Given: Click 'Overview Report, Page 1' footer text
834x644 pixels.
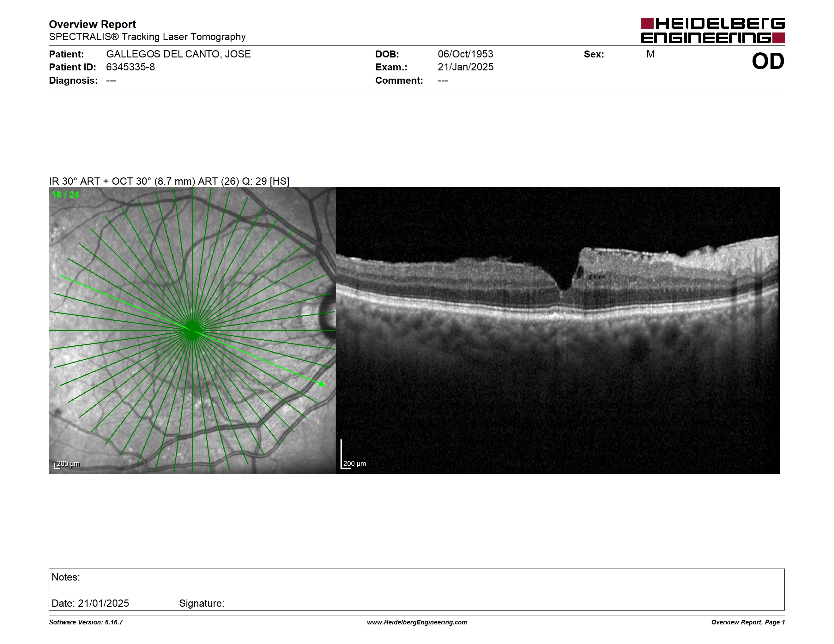Looking at the screenshot, I should [x=748, y=622].
